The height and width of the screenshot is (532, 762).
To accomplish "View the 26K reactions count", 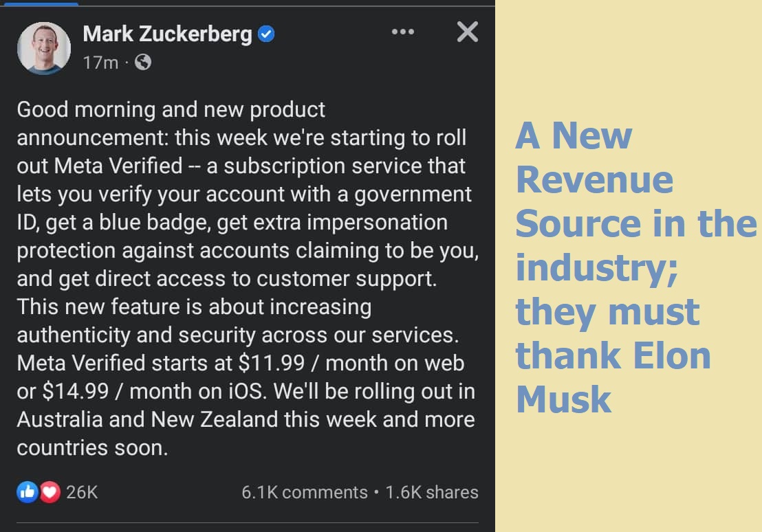I will (82, 492).
